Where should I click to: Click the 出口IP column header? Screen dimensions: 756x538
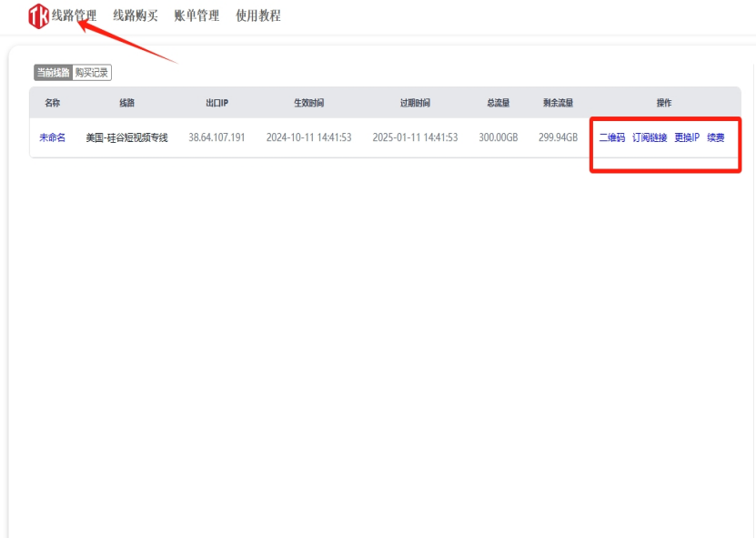tap(217, 104)
